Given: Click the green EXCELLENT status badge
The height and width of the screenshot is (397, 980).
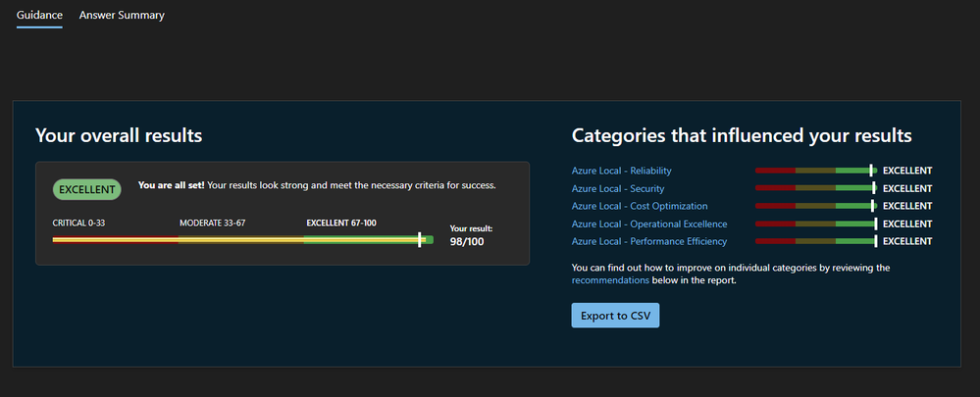Looking at the screenshot, I should (87, 190).
